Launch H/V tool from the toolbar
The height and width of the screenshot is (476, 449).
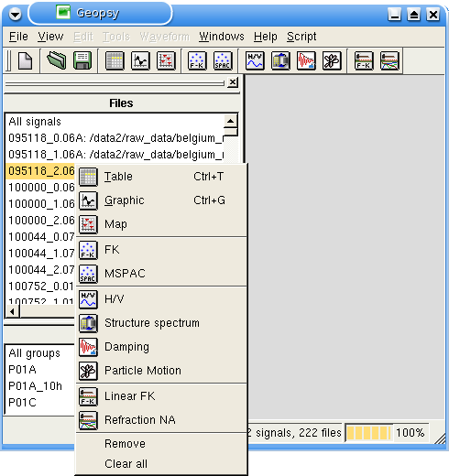(255, 60)
